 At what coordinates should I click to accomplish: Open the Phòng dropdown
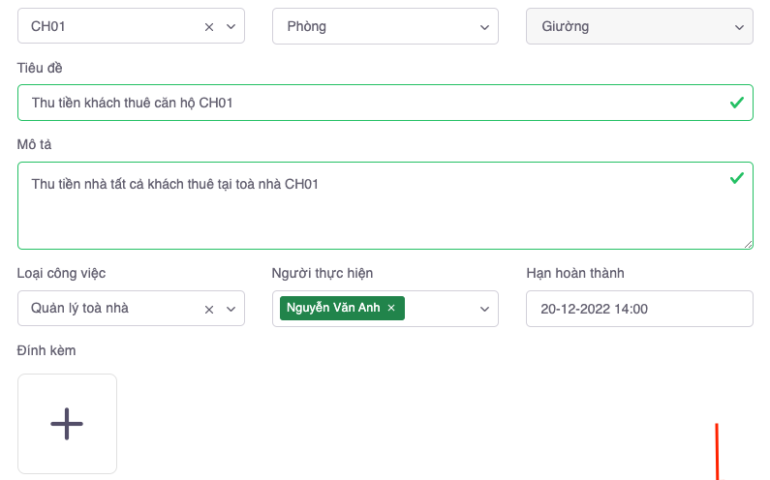385,27
